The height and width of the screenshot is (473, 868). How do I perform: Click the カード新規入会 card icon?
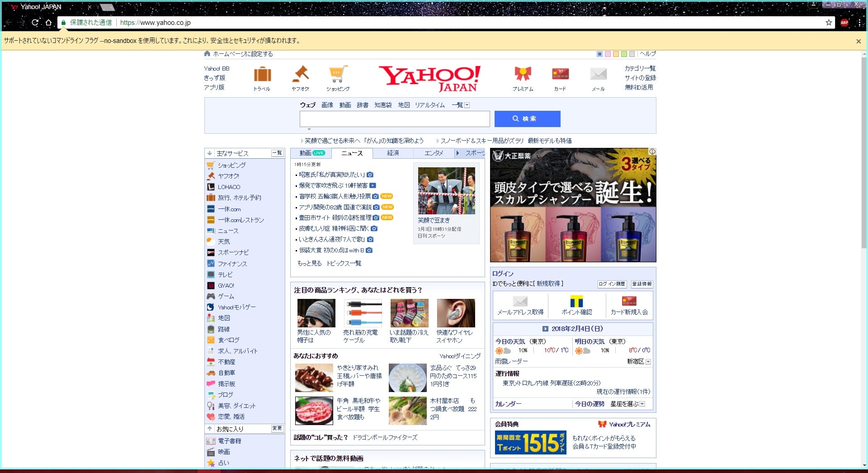click(x=629, y=301)
